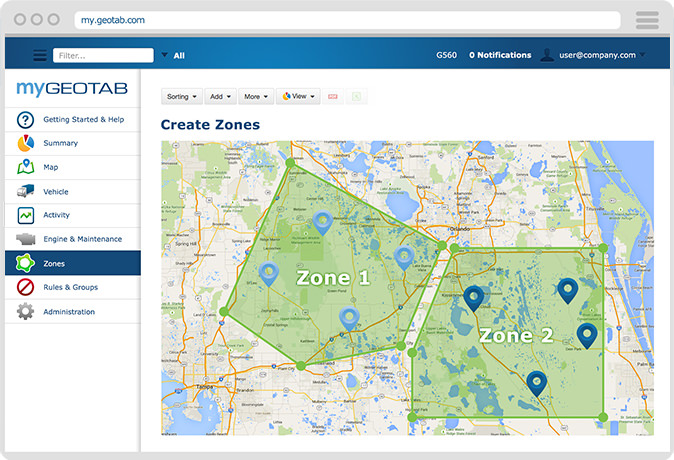674x460 pixels.
Task: Open the Add dropdown
Action: click(x=220, y=97)
